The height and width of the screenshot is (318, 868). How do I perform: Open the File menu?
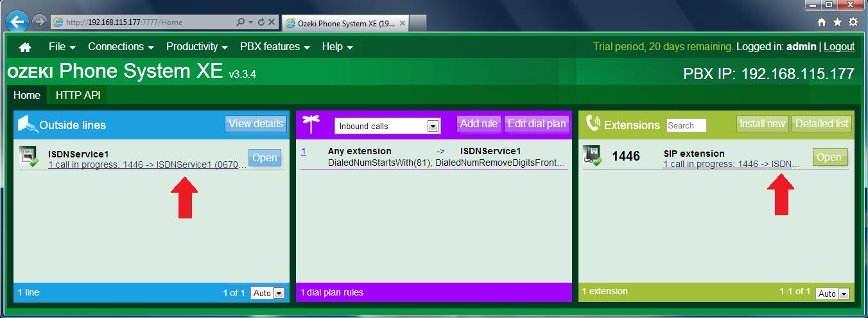(x=62, y=47)
